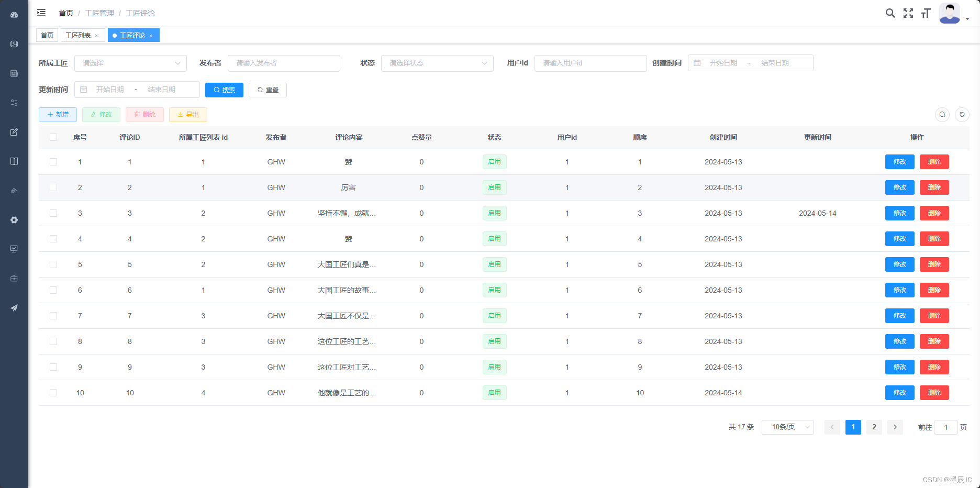The image size is (980, 488).
Task: Check the row with 序号 2
Action: pyautogui.click(x=53, y=187)
